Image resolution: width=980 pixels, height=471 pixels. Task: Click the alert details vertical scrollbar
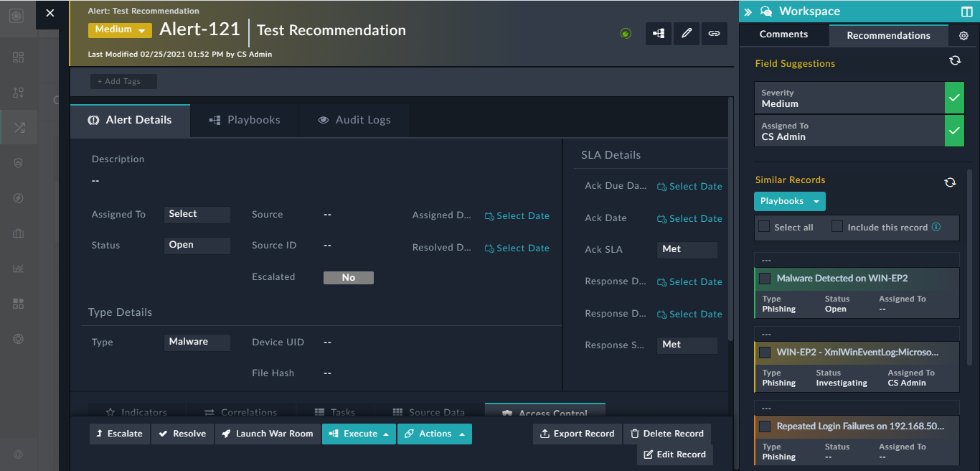tap(731, 219)
